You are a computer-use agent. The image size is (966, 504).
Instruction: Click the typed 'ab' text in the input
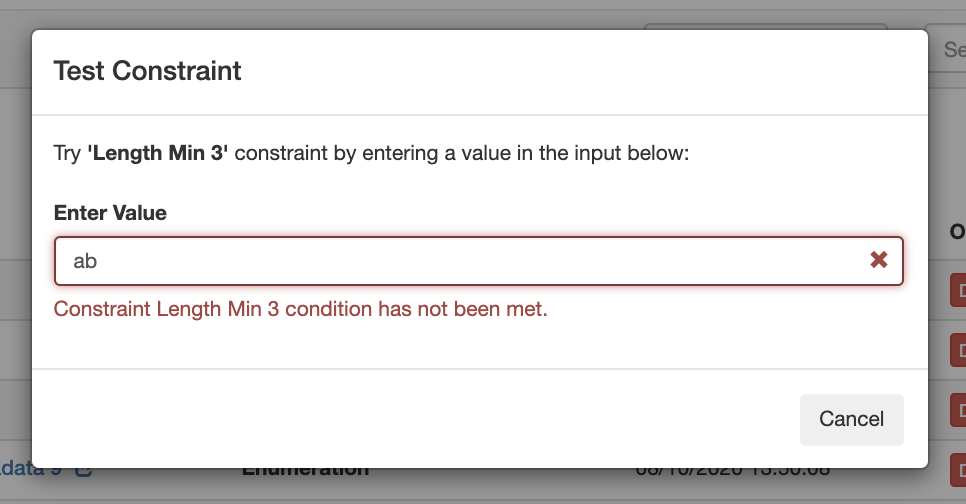point(85,261)
